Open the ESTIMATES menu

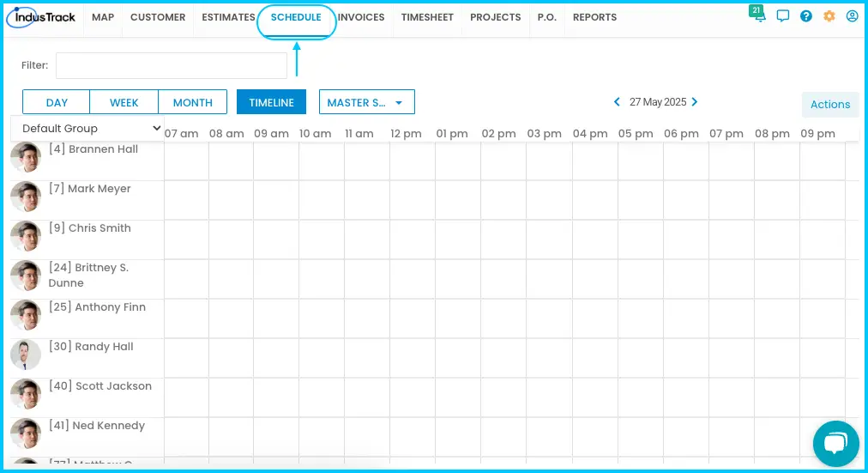click(228, 17)
